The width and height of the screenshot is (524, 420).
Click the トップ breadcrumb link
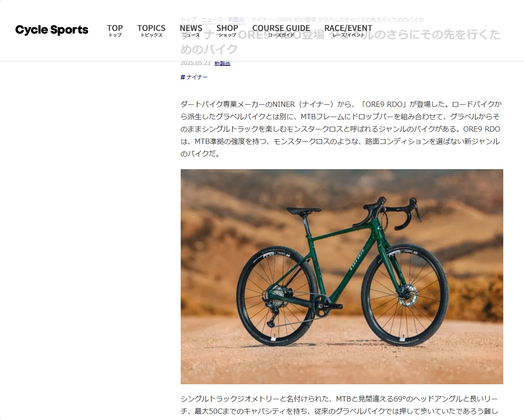pyautogui.click(x=188, y=20)
